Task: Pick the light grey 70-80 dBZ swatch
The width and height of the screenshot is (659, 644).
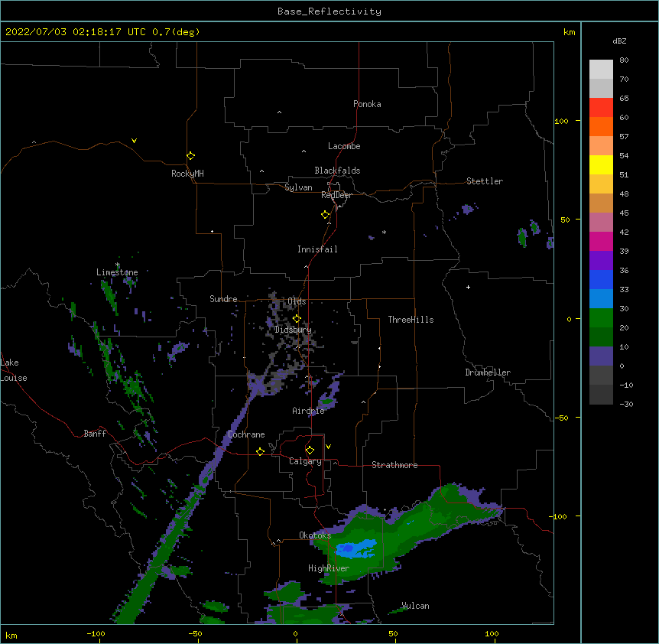Action: pyautogui.click(x=601, y=70)
